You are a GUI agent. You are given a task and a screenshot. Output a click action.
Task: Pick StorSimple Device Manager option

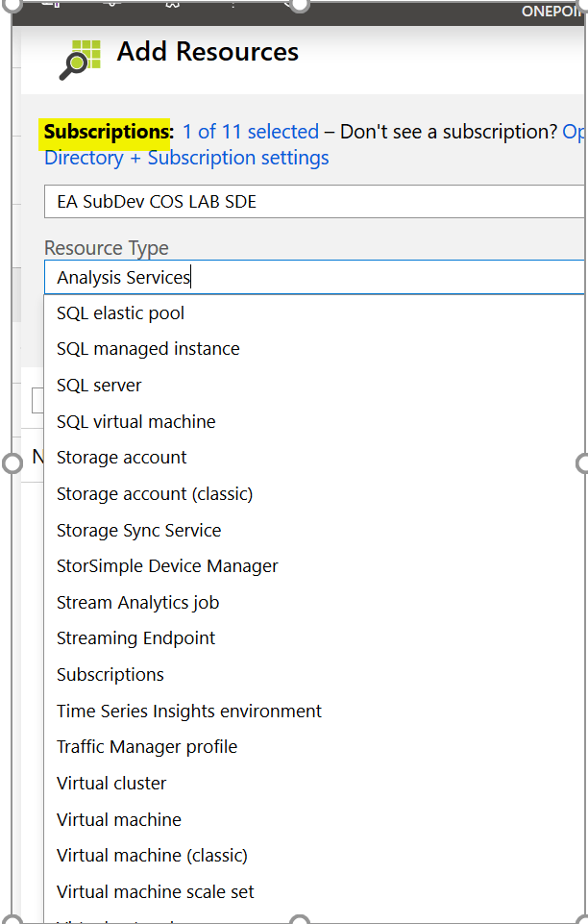167,566
